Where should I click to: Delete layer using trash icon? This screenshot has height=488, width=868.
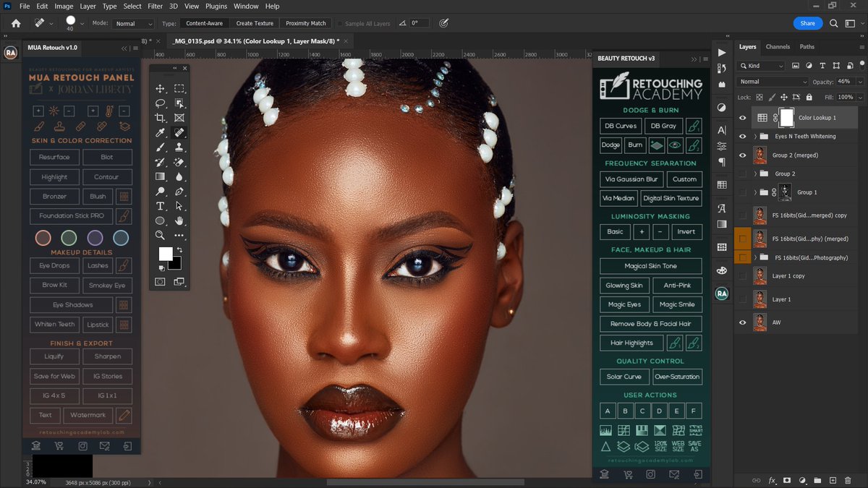[x=848, y=480]
